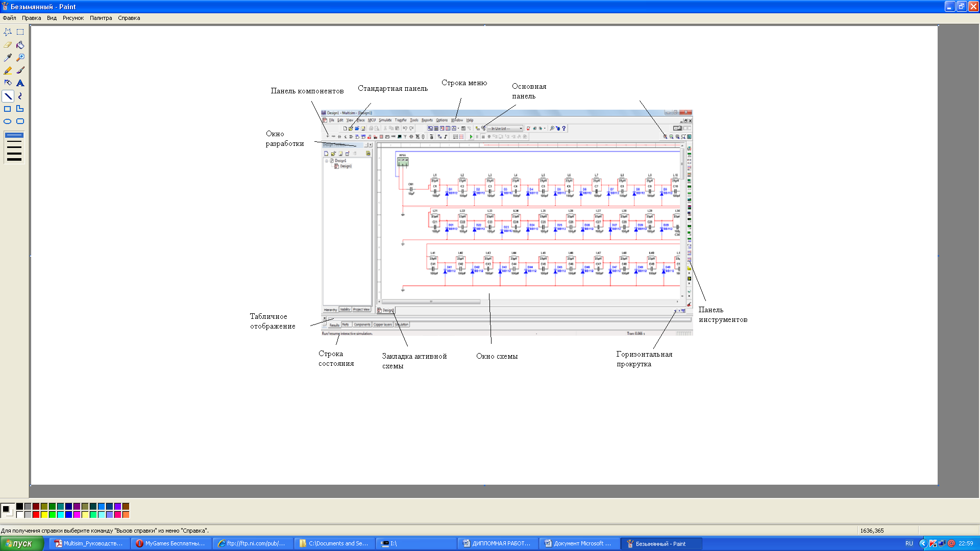The image size is (980, 551).
Task: Pick the black color swatch
Action: click(x=19, y=507)
